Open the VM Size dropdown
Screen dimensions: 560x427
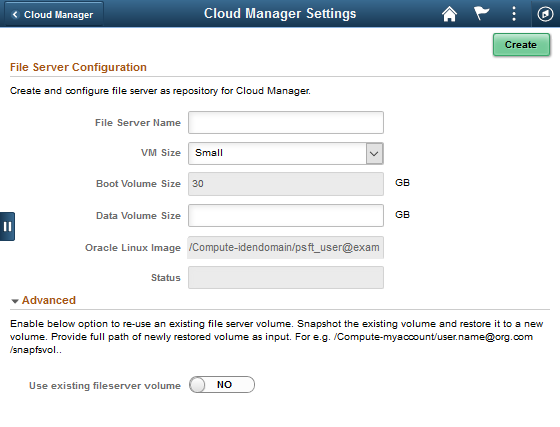click(286, 154)
